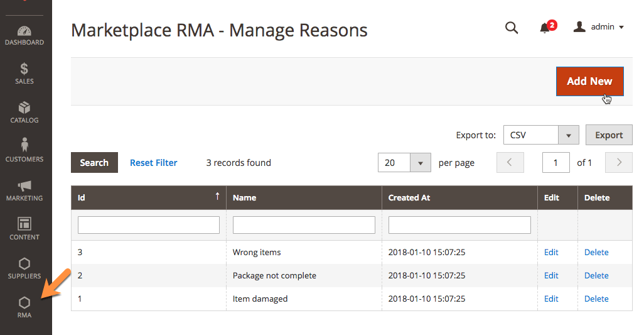Open the Sales dollar icon menu

24,74
